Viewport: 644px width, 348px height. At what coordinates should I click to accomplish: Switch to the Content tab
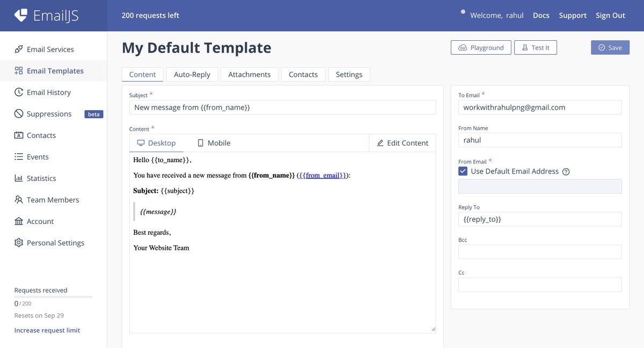coord(143,75)
